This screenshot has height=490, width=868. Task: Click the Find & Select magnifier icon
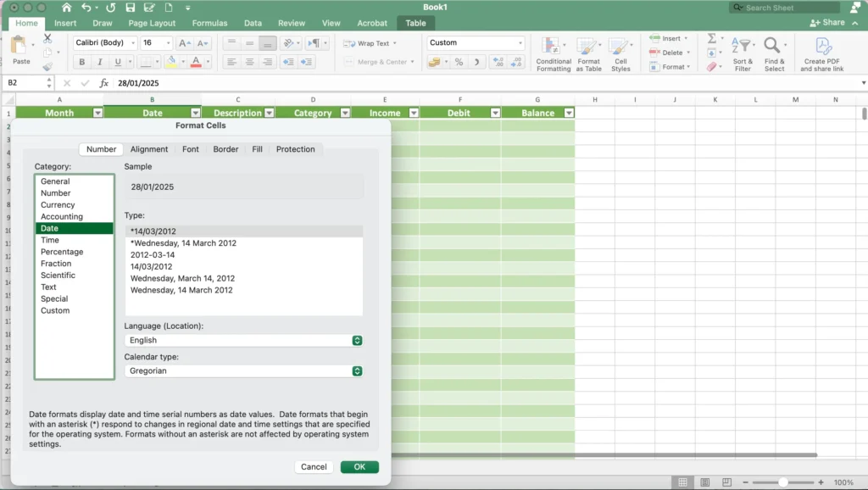pyautogui.click(x=772, y=44)
